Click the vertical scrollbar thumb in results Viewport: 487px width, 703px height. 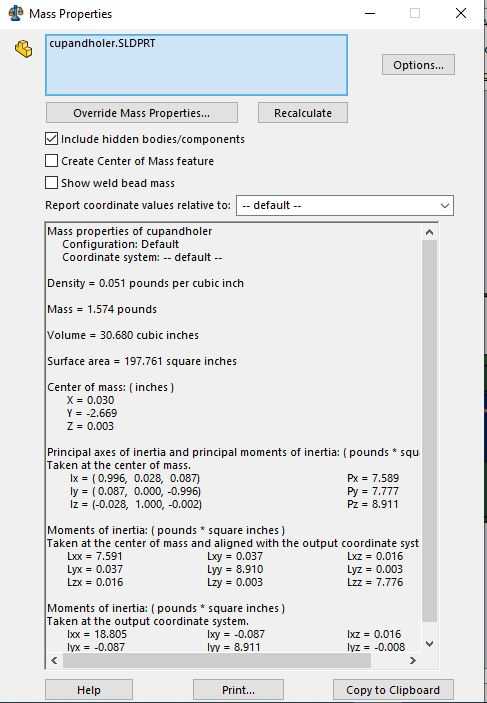pos(429,430)
